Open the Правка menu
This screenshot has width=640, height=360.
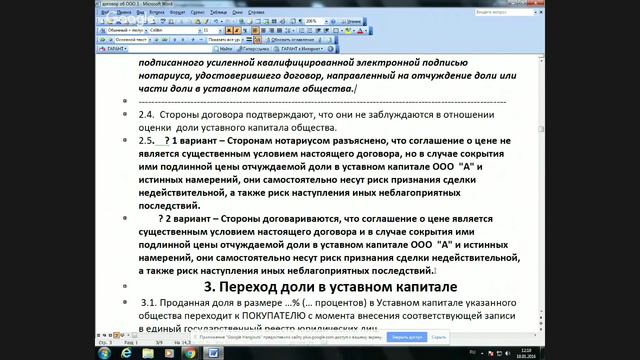click(x=124, y=12)
